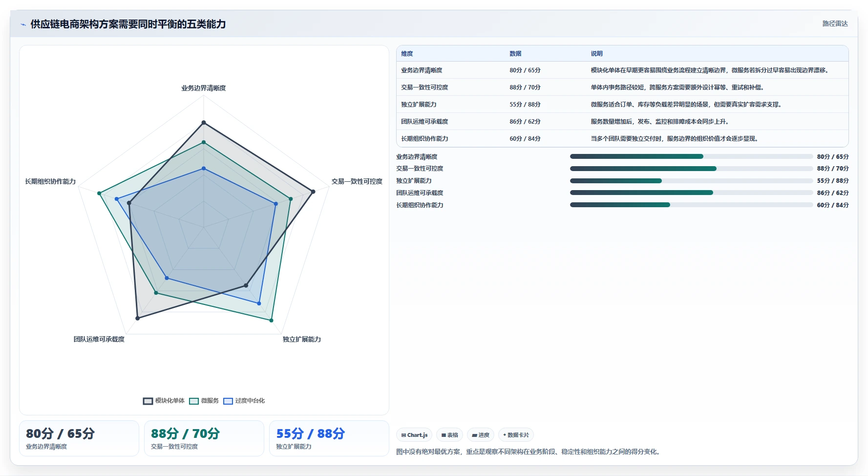Screen dimensions: 868x476
Task: Open the 数据卡片 tag chip
Action: [516, 435]
